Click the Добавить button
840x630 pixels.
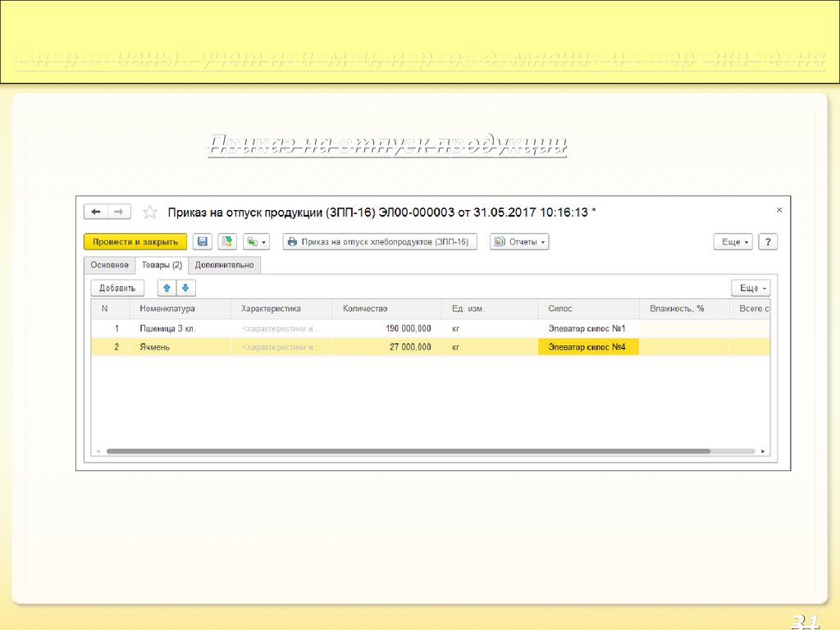(x=117, y=288)
